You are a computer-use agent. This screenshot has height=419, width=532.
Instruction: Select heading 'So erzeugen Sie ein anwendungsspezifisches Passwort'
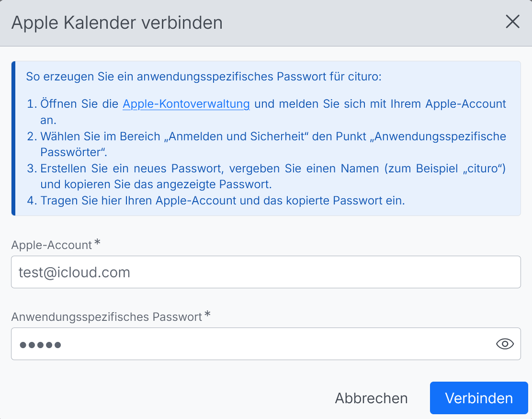(x=204, y=77)
